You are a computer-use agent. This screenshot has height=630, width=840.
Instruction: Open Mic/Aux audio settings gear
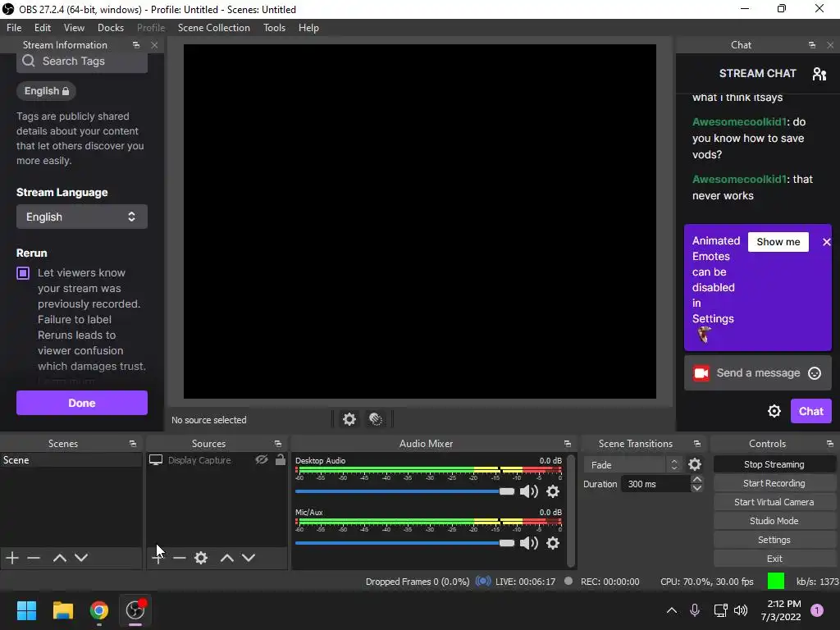(553, 543)
